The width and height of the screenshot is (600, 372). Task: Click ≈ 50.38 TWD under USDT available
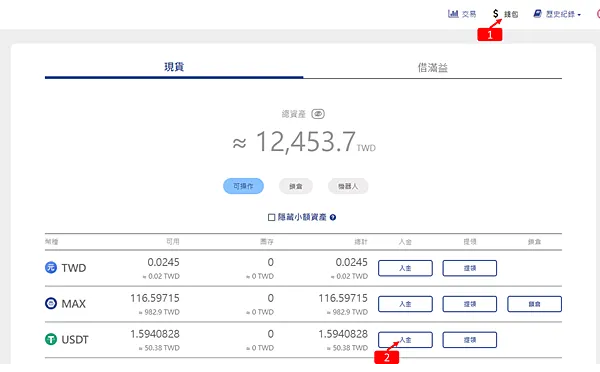click(159, 348)
